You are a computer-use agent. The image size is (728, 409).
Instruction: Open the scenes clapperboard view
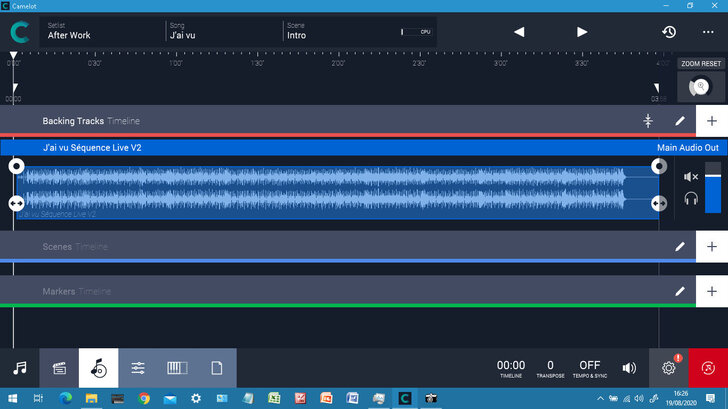click(x=59, y=367)
